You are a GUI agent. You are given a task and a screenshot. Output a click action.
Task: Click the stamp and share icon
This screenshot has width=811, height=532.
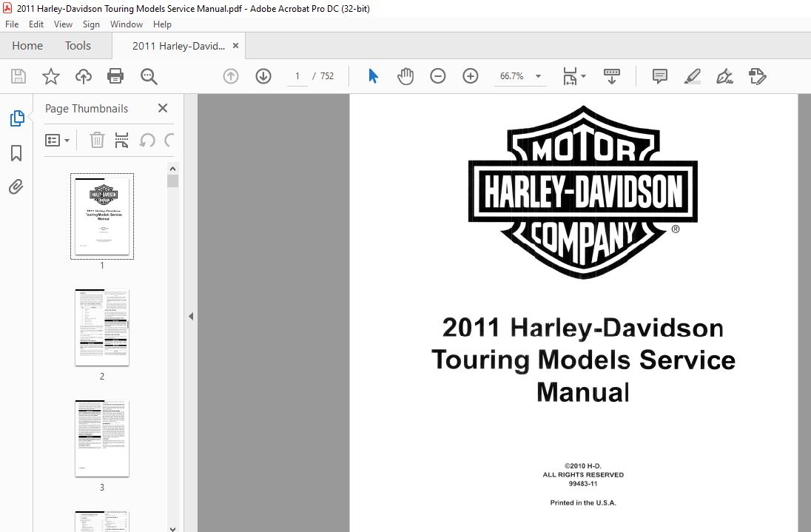pos(757,76)
